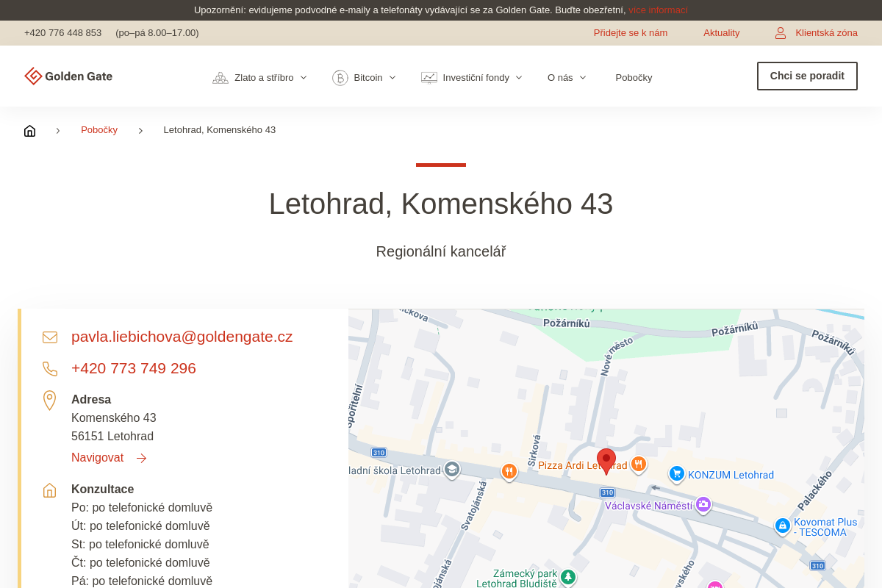882x588 pixels.
Task: Click the house icon beside Konzultace
Action: coord(49,490)
